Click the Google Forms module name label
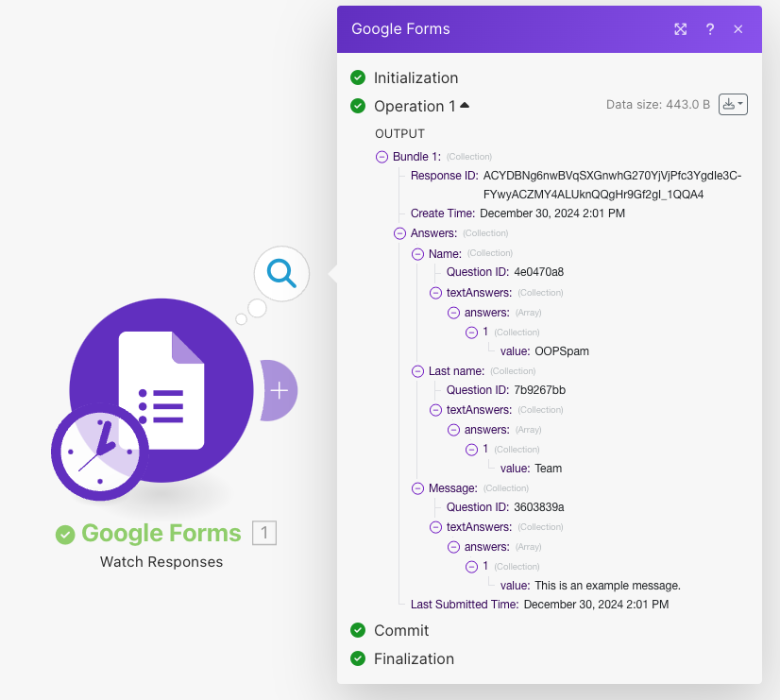The width and height of the screenshot is (780, 700). tap(161, 533)
